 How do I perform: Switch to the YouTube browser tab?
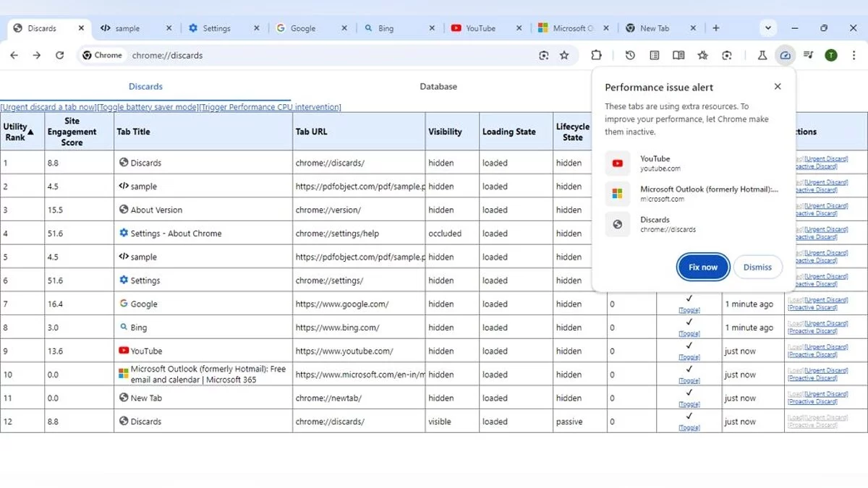pyautogui.click(x=480, y=28)
